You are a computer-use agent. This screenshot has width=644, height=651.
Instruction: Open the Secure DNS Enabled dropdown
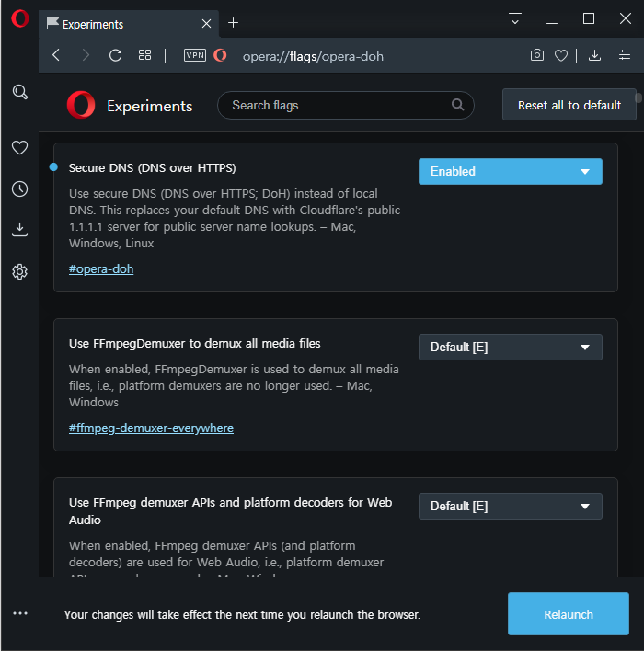(511, 171)
